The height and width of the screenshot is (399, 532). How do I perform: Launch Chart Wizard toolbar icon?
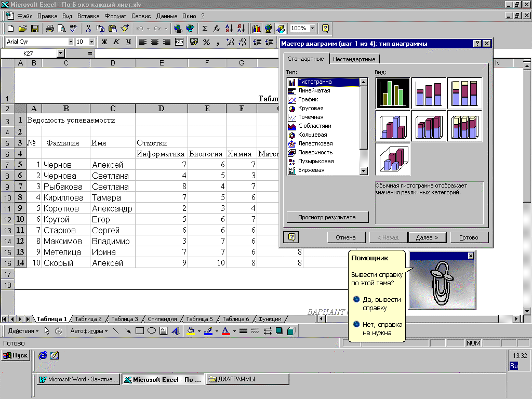256,29
